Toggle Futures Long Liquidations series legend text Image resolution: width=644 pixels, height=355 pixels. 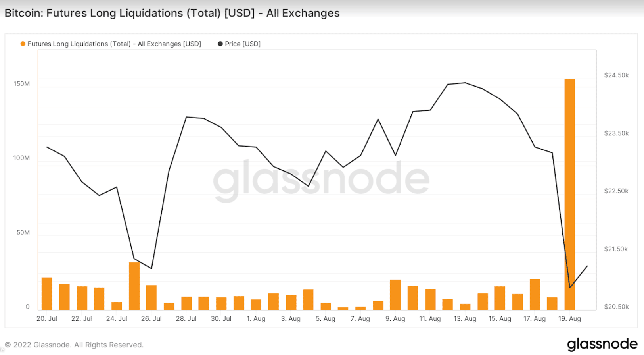[x=114, y=44]
